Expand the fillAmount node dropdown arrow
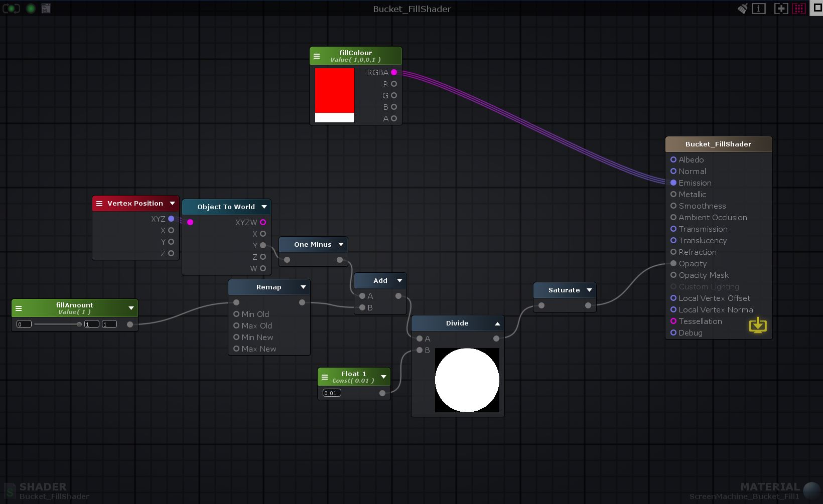The image size is (823, 504). click(x=131, y=308)
